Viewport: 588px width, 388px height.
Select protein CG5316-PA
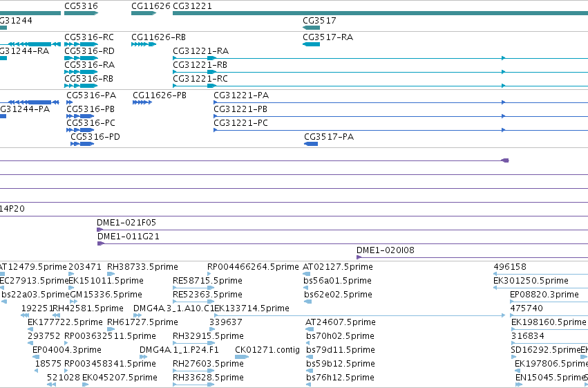(x=91, y=95)
